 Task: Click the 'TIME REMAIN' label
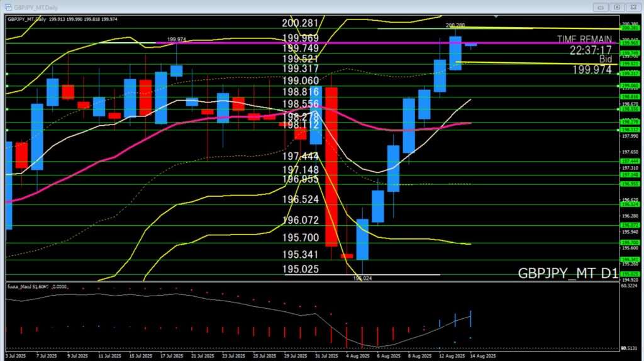(584, 40)
